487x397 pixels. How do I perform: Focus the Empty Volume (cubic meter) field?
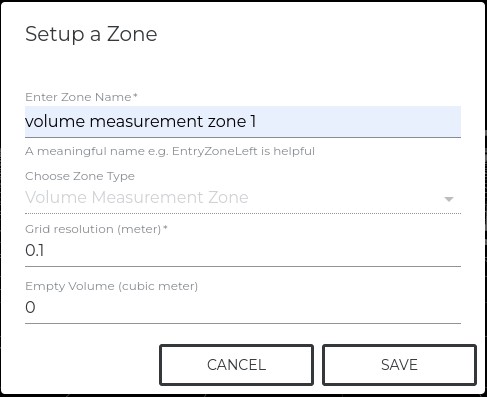click(x=243, y=307)
